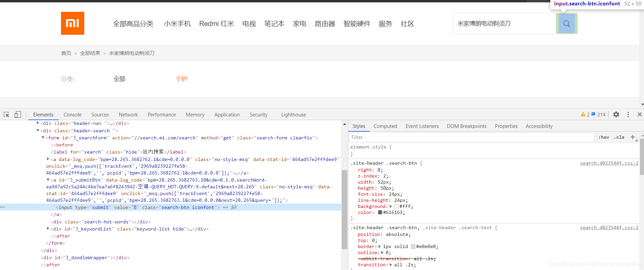Open the second search.d023544f.css:2 link
The image size is (644, 270).
[x=609, y=227]
